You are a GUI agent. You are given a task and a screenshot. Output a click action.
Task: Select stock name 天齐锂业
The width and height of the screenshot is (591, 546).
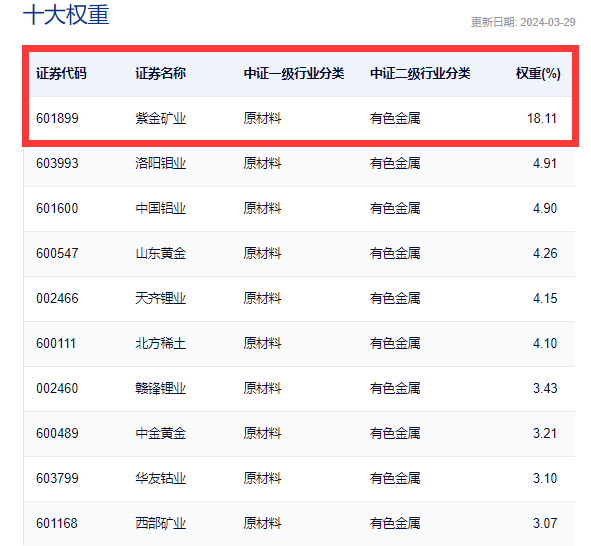[x=161, y=298]
